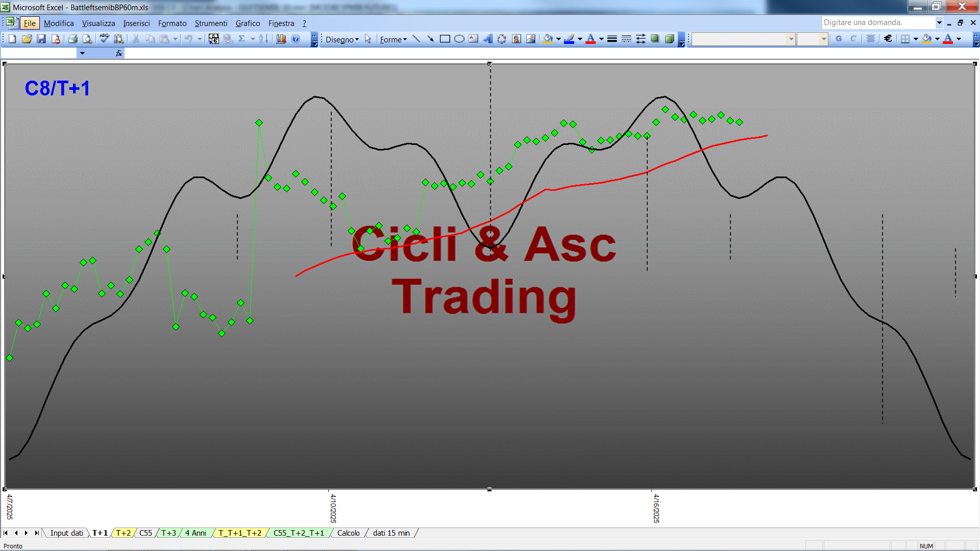The width and height of the screenshot is (980, 551).
Task: Run the ABC spelling check
Action: point(104,39)
